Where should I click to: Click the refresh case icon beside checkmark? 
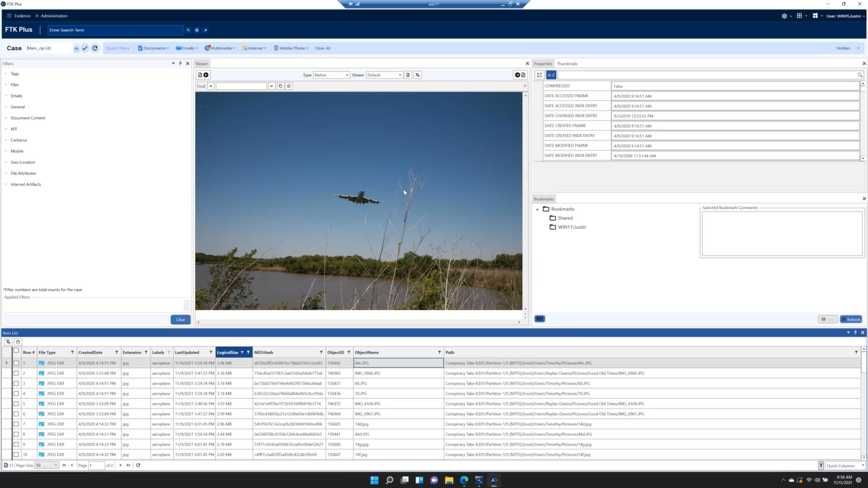pyautogui.click(x=95, y=48)
